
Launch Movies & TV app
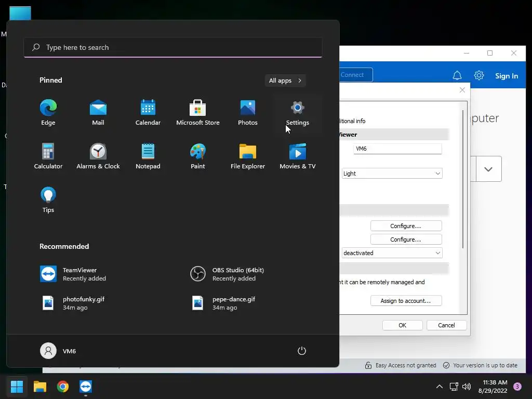pos(298,156)
